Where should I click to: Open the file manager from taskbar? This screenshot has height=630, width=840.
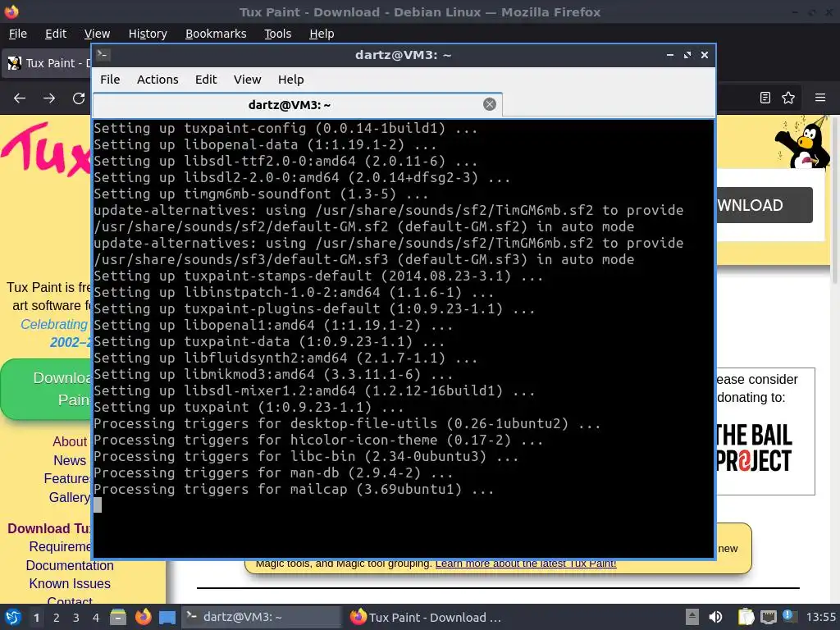[118, 617]
